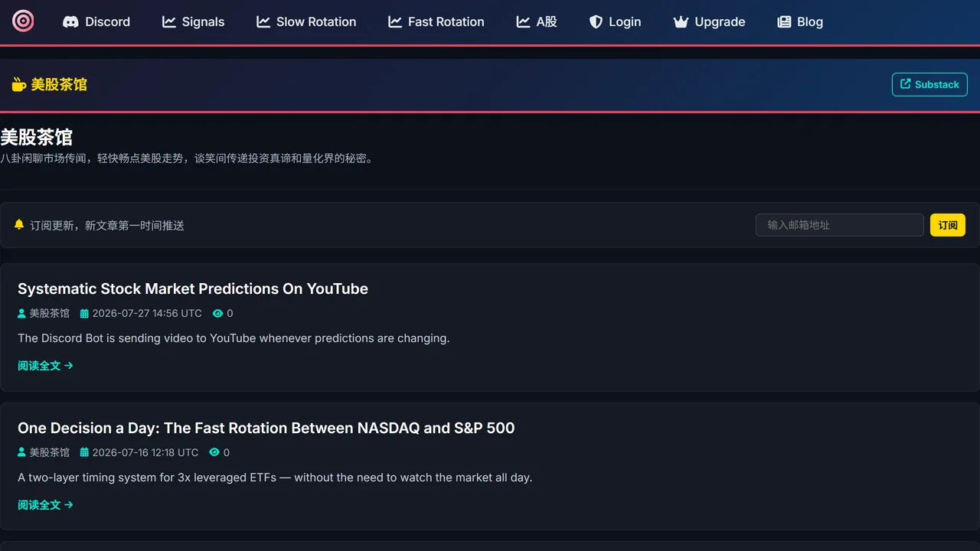Go to Slow Rotation page
Image resolution: width=980 pixels, height=551 pixels.
pos(306,22)
